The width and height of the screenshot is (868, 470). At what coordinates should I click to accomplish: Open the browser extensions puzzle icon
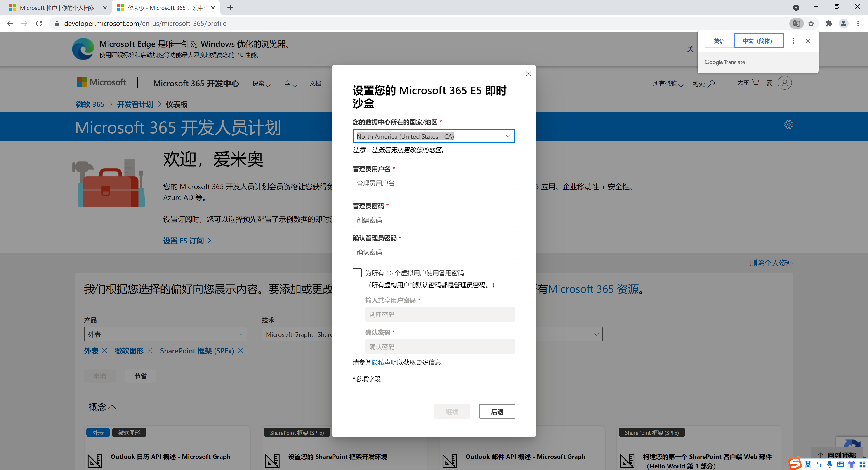(x=829, y=23)
